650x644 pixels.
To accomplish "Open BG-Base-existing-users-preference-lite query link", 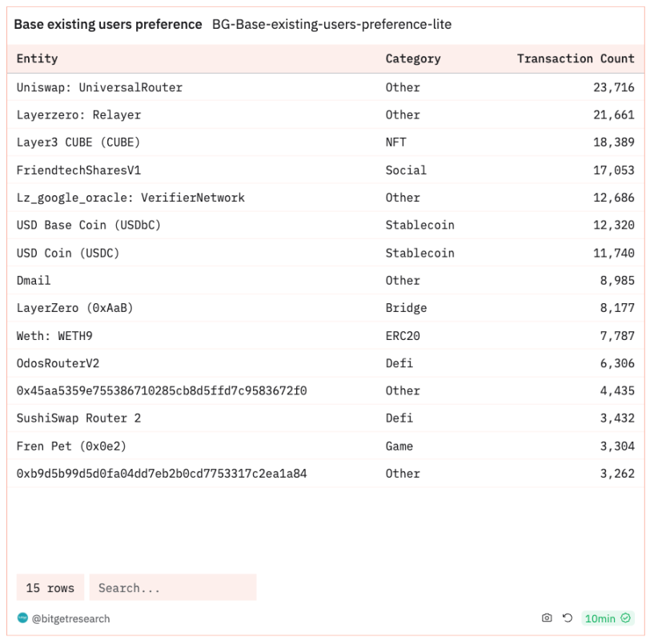I will pyautogui.click(x=331, y=25).
